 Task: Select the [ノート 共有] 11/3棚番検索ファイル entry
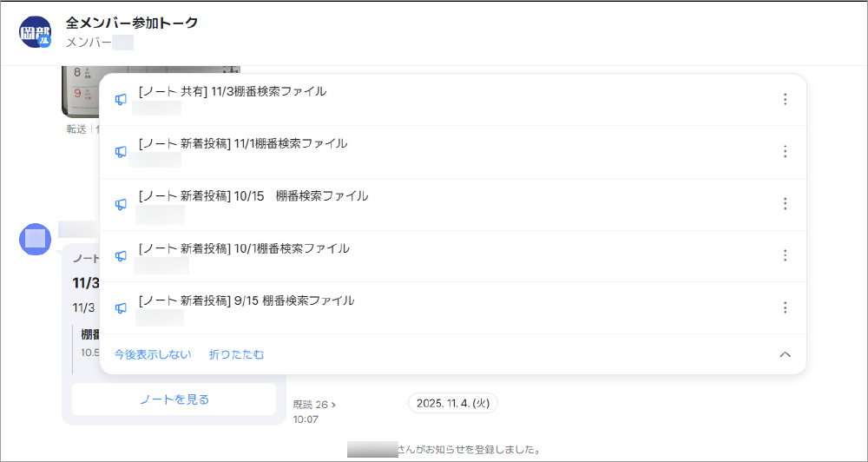(232, 91)
